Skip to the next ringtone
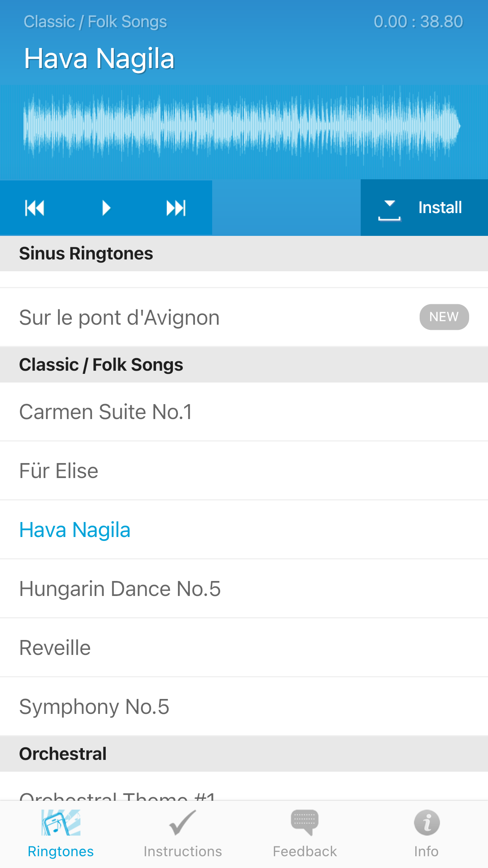The image size is (488, 868). coord(176,208)
